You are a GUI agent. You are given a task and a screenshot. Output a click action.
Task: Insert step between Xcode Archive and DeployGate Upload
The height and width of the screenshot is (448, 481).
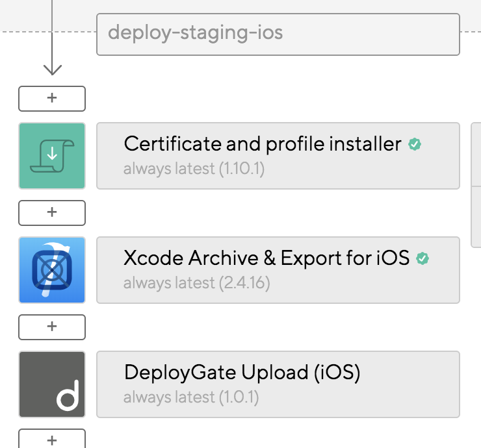point(52,327)
